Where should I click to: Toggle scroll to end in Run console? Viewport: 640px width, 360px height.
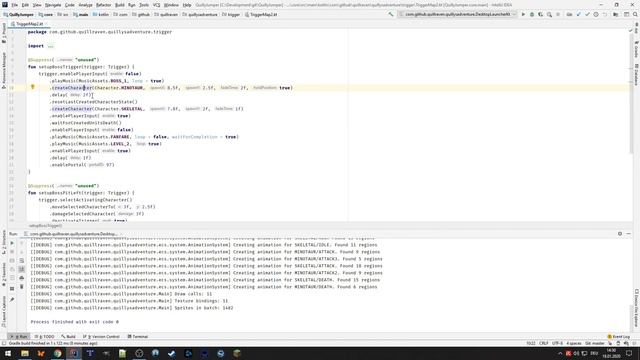(22, 269)
